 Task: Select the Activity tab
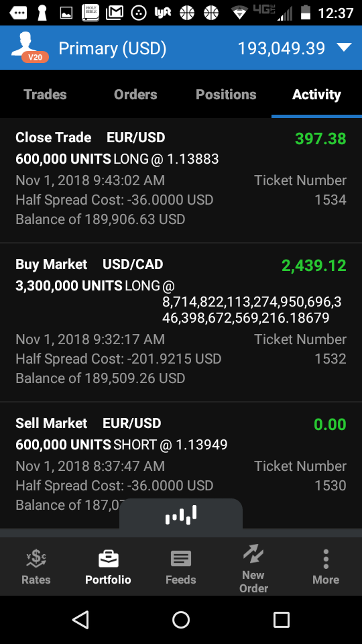coord(316,95)
